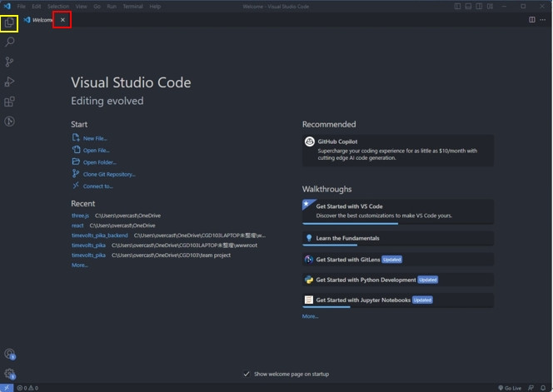This screenshot has width=553, height=392.
Task: Open the Search view icon
Action: [10, 42]
